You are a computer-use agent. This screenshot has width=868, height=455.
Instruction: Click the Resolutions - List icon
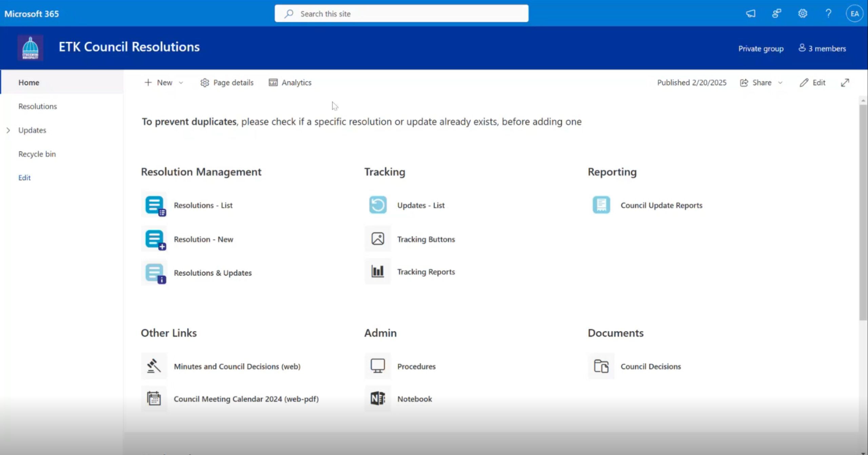(x=155, y=205)
